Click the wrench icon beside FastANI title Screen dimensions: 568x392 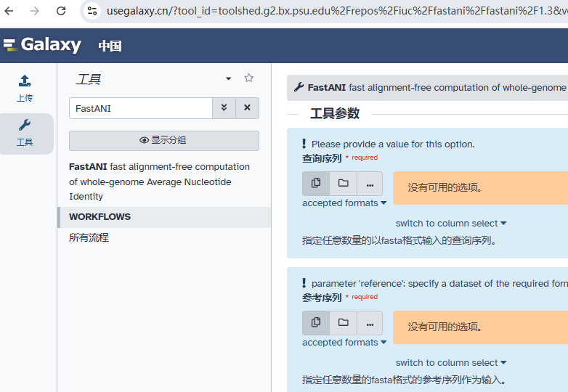[x=299, y=87]
